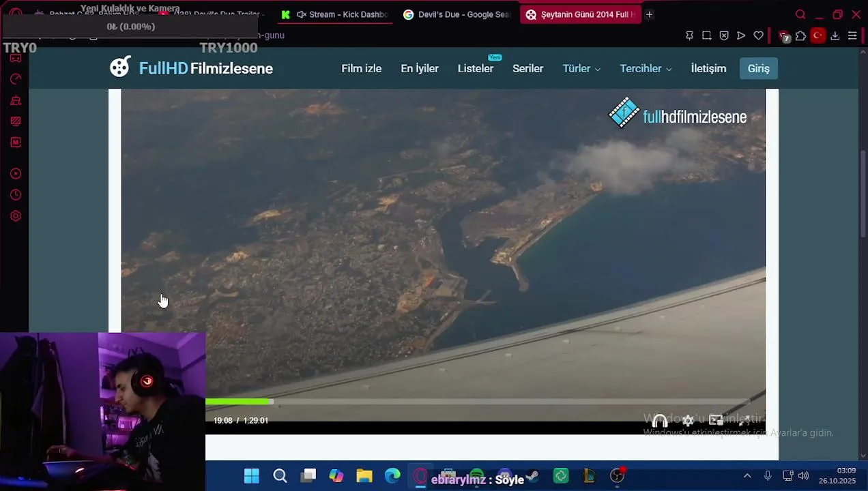
Task: Bookmark page with the heart icon
Action: click(x=758, y=35)
